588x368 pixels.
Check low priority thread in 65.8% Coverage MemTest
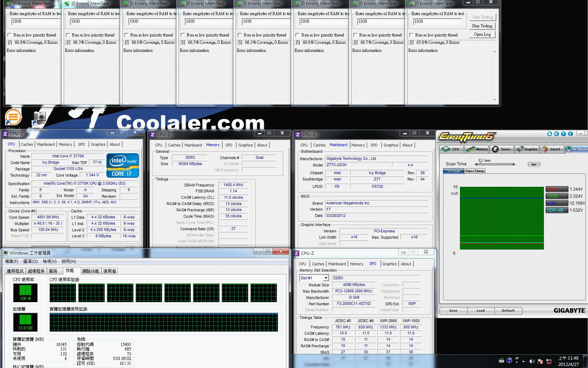click(412, 35)
